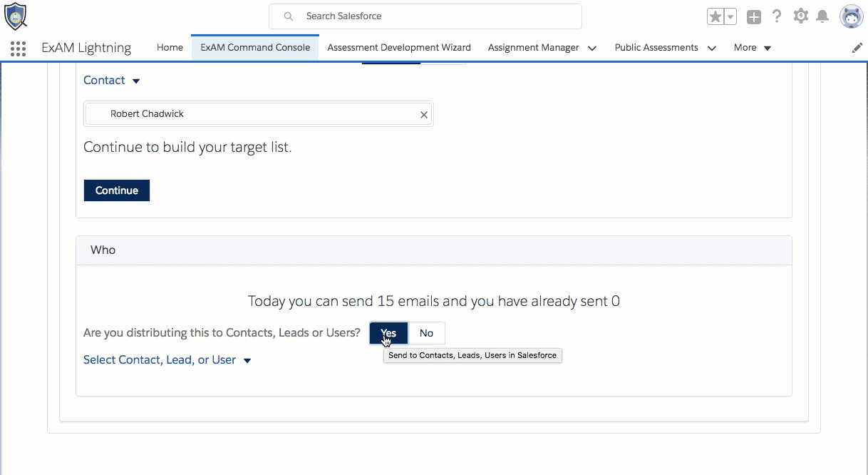Click the Favorites star icon
Screen dimensions: 868x475
click(715, 16)
